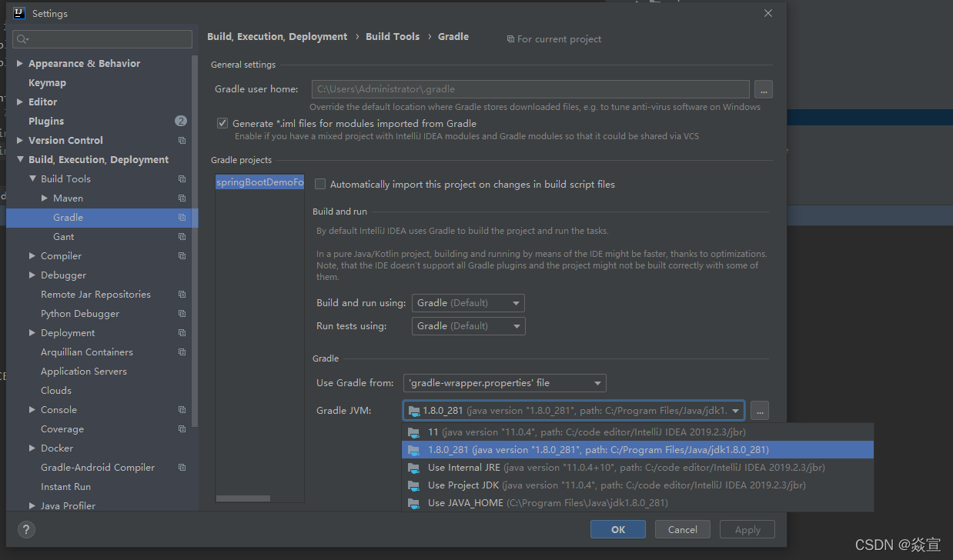Image resolution: width=953 pixels, height=560 pixels.
Task: Open the help question mark button
Action: [x=26, y=530]
